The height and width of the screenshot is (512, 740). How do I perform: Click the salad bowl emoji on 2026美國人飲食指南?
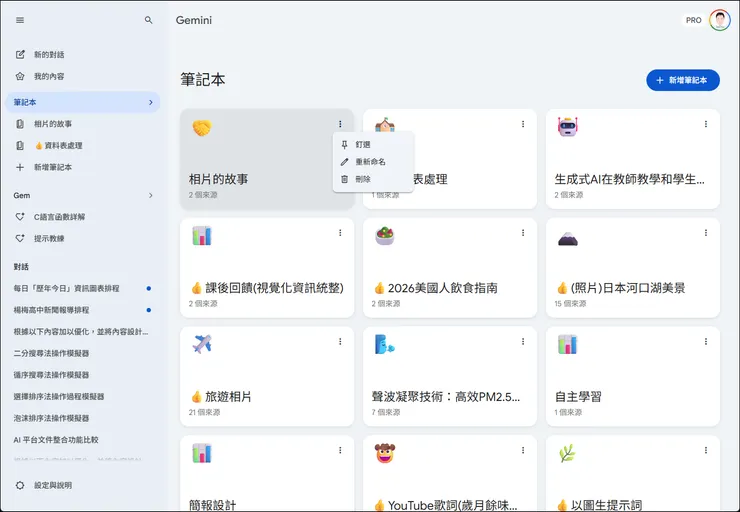(x=385, y=236)
